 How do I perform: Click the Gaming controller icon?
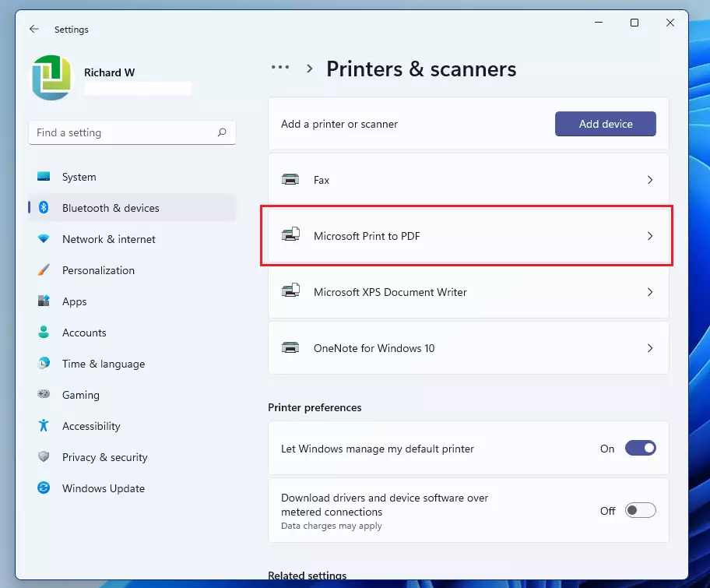point(44,394)
